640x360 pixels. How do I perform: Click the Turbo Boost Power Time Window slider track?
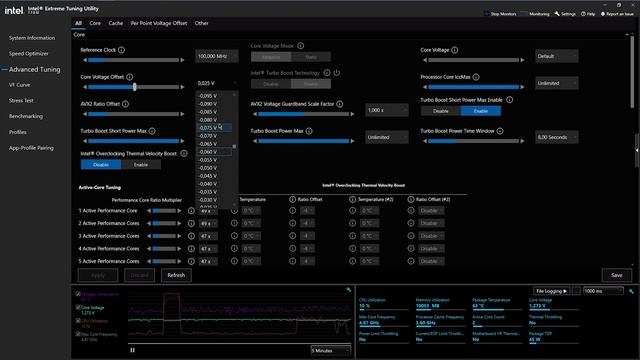[x=473, y=141]
